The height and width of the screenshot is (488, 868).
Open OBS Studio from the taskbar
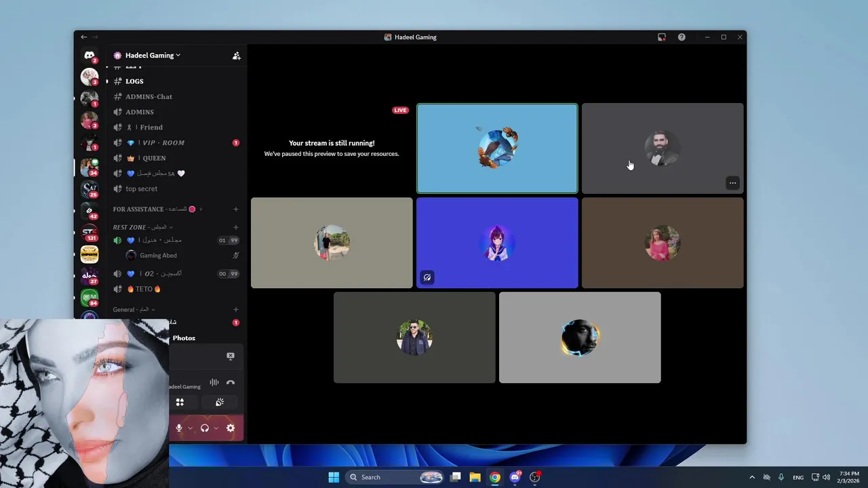pyautogui.click(x=535, y=477)
